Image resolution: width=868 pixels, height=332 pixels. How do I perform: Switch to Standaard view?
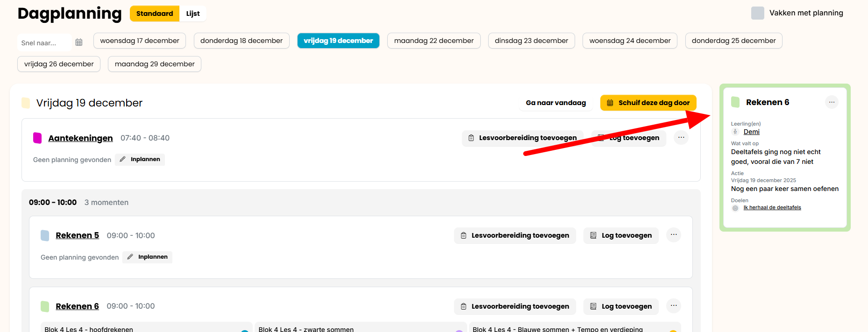point(155,14)
